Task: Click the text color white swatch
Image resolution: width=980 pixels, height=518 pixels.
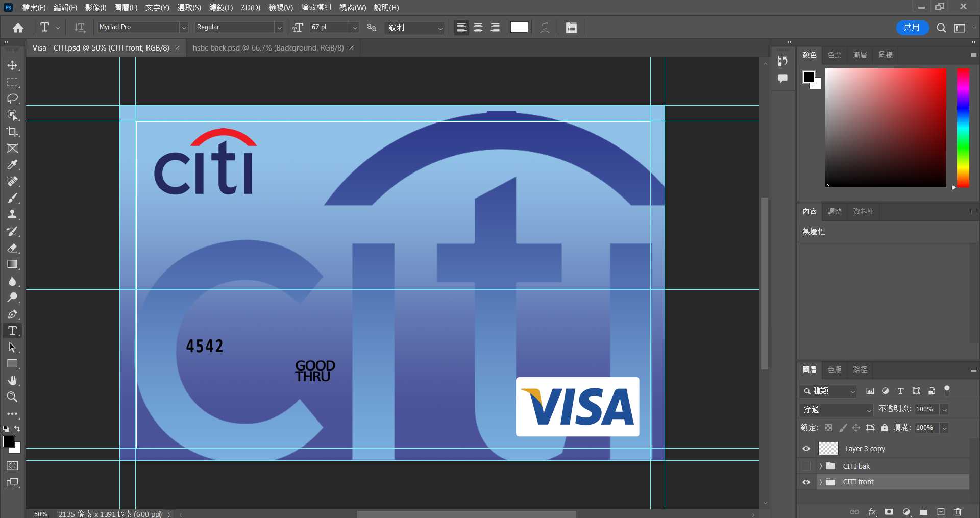Action: 519,28
